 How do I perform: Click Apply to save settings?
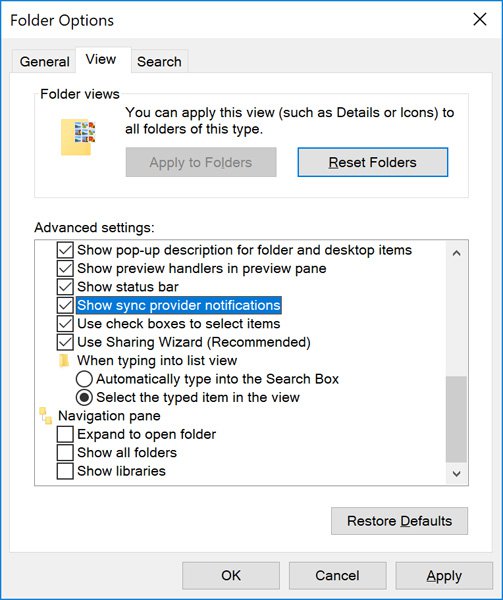point(444,576)
